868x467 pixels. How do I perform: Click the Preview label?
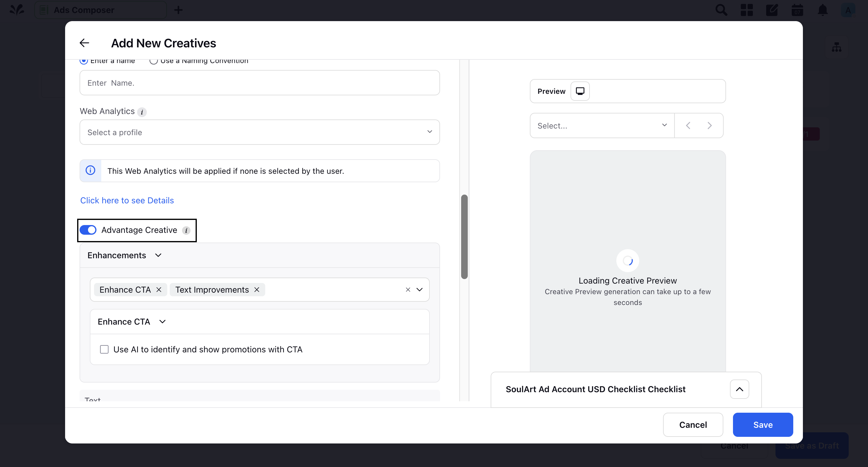click(x=551, y=91)
